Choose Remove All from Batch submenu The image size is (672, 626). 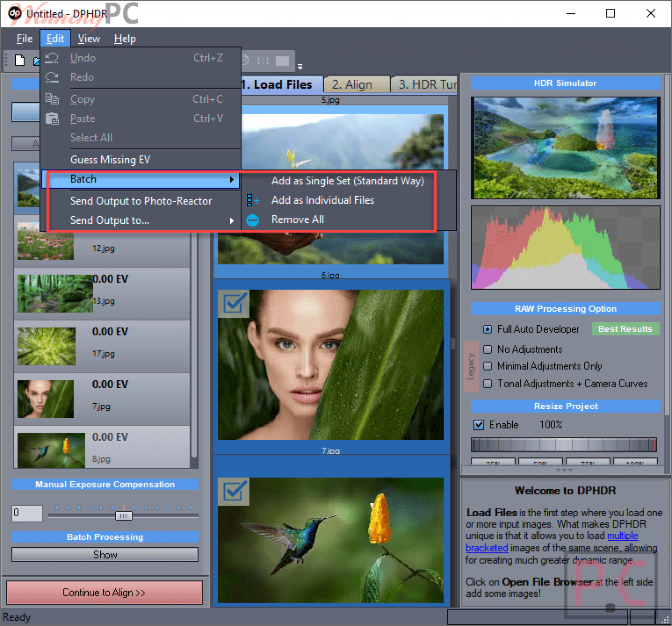pos(348,219)
